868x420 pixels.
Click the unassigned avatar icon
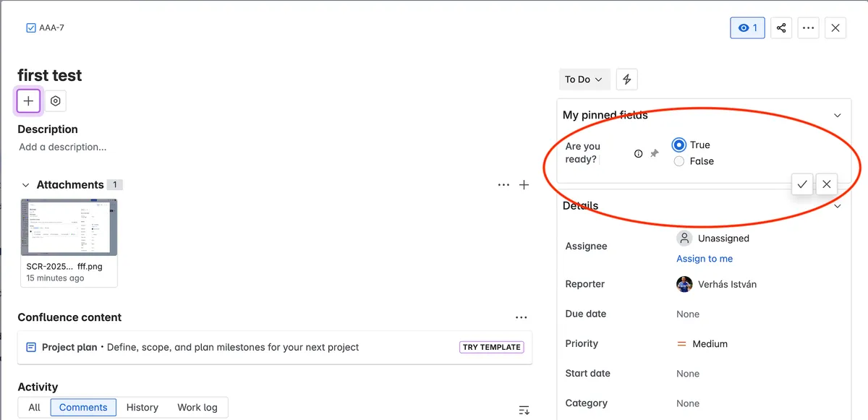[684, 239]
